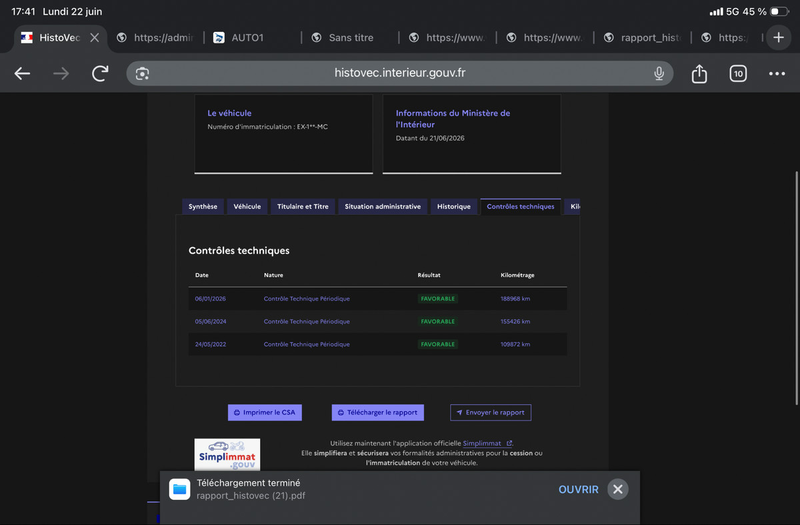Switch to the Historique tab
Image resolution: width=800 pixels, height=525 pixels.
pyautogui.click(x=454, y=207)
